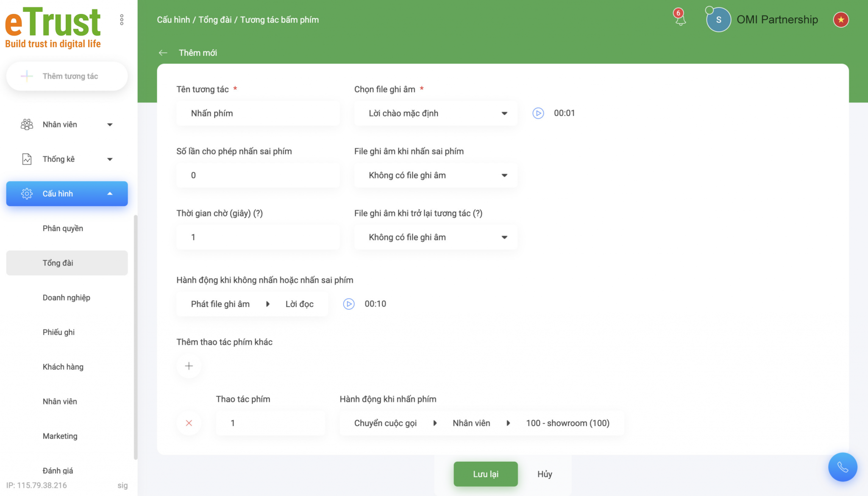Expand the Nhân viên sidebar menu

click(67, 125)
